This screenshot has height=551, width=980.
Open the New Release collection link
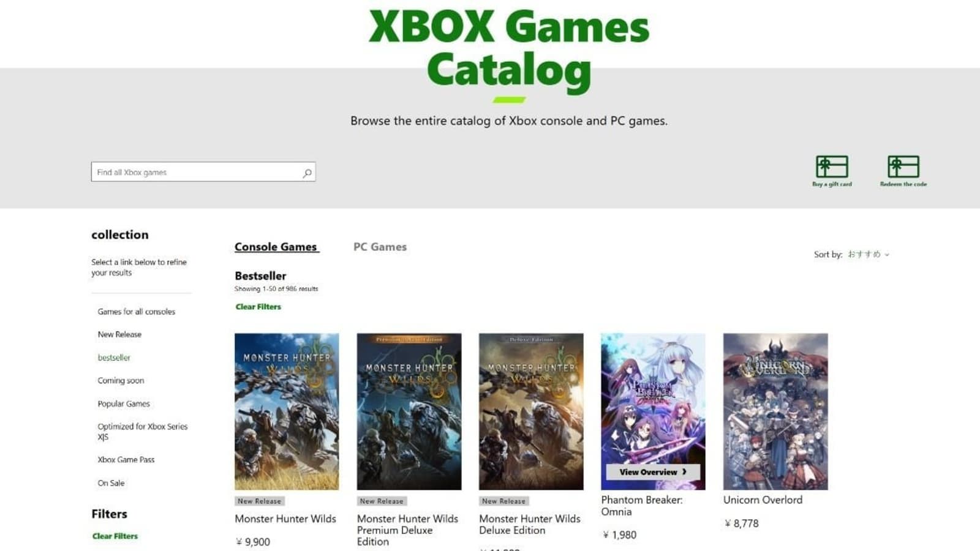point(119,334)
